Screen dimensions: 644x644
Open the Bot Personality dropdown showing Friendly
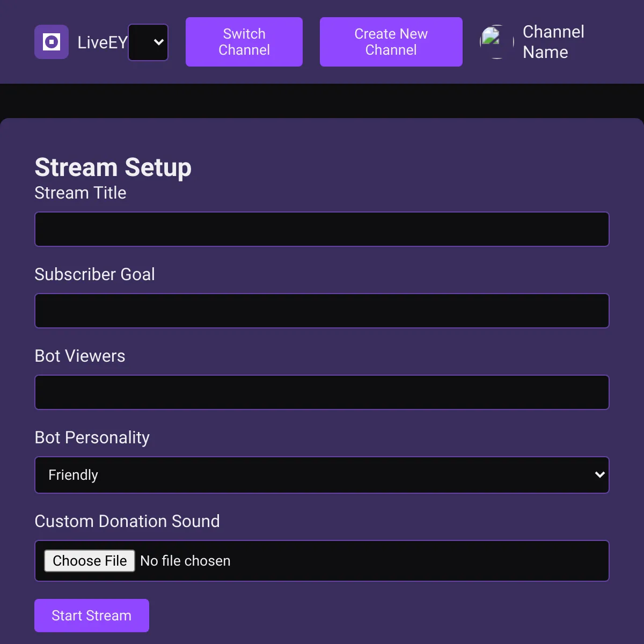pyautogui.click(x=322, y=475)
